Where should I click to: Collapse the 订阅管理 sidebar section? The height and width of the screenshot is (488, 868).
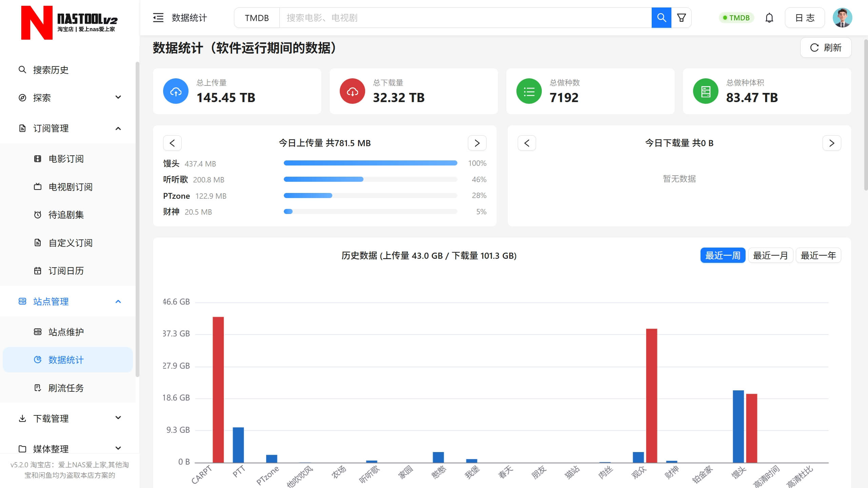(x=68, y=128)
